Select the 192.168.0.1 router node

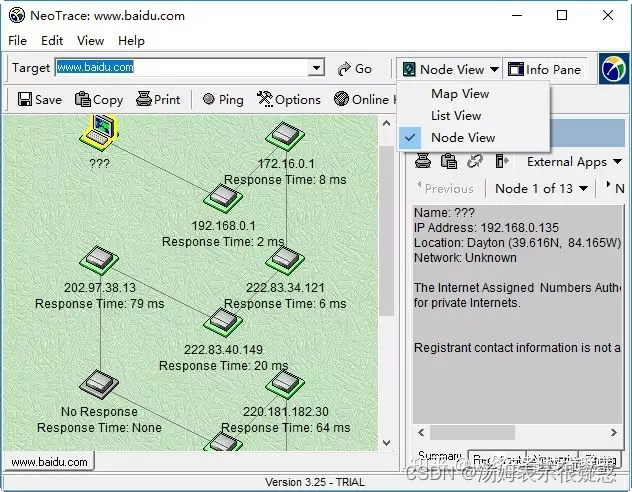tap(223, 198)
